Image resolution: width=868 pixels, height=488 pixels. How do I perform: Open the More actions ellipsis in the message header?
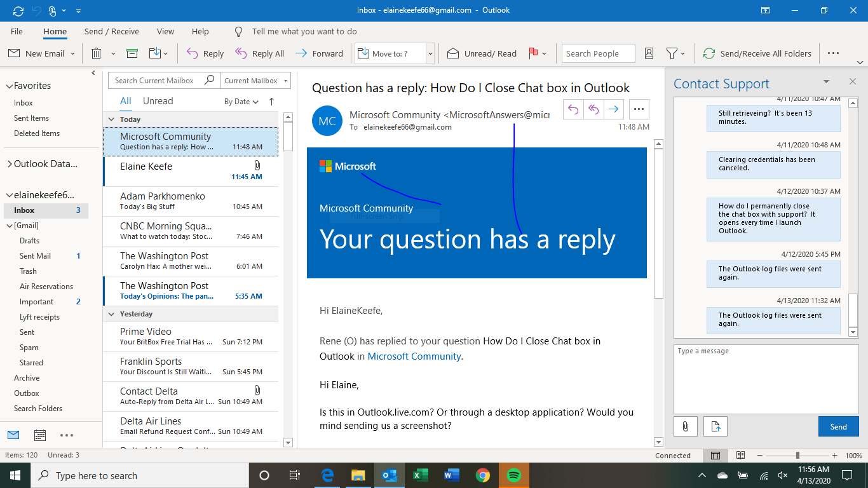(639, 109)
